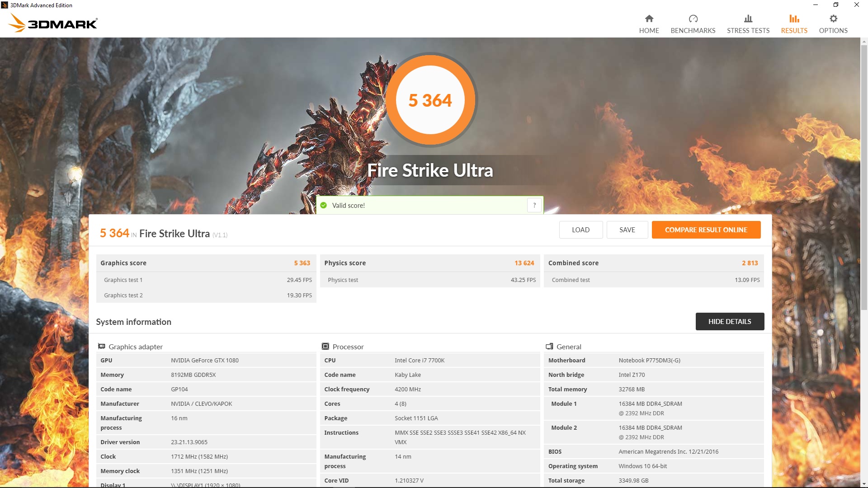Click code name value GP104
Viewport: 868px width, 488px height.
click(x=179, y=389)
